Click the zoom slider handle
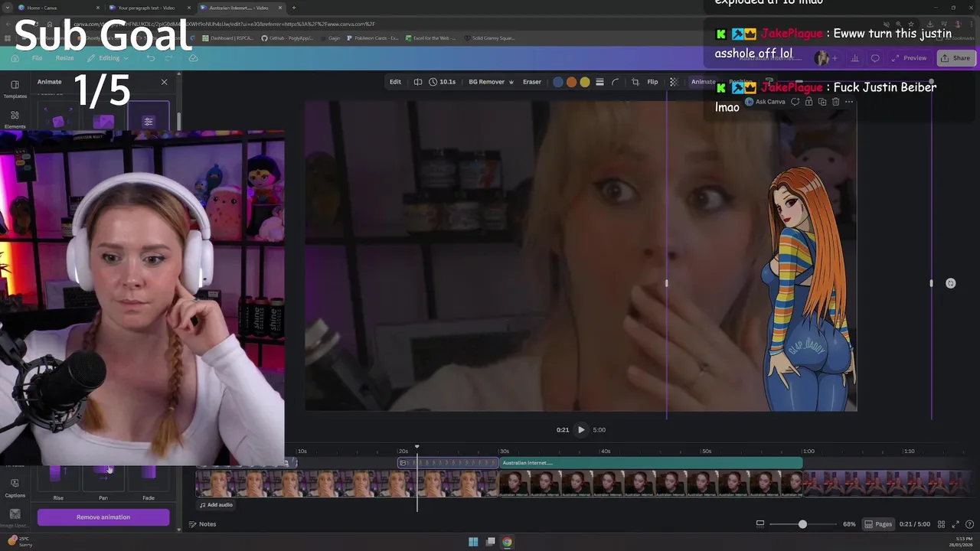Viewport: 980px width, 551px height. coord(802,524)
